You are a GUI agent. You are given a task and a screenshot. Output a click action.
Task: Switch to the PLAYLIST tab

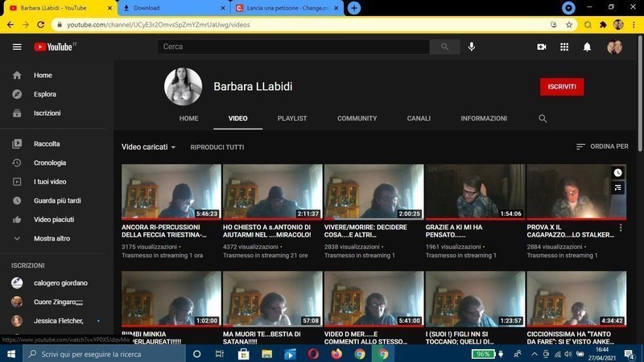(x=292, y=118)
